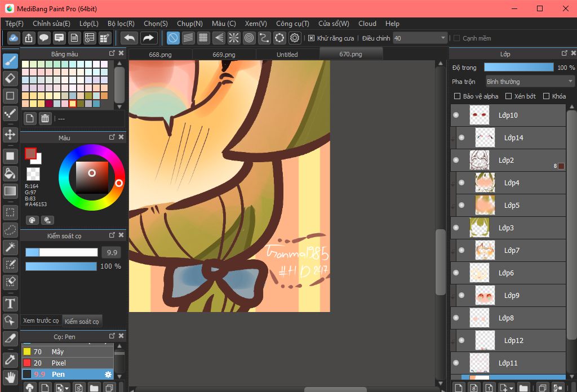Screen dimensions: 577x392
Task: Select the Brush tool in left toolbar
Action: tap(10, 60)
